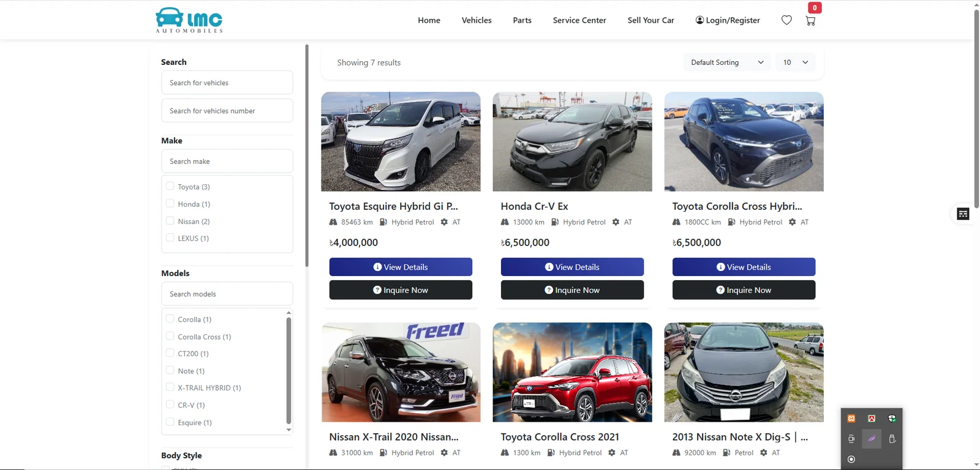Viewport: 980px width, 470px height.
Task: View Details for Toyota Corolla Cross Hybri
Action: click(744, 267)
